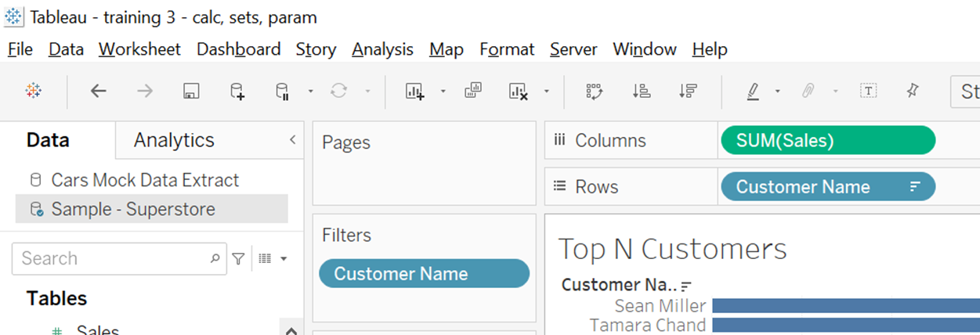This screenshot has width=980, height=335.
Task: Switch to the Analytics tab
Action: 174,140
